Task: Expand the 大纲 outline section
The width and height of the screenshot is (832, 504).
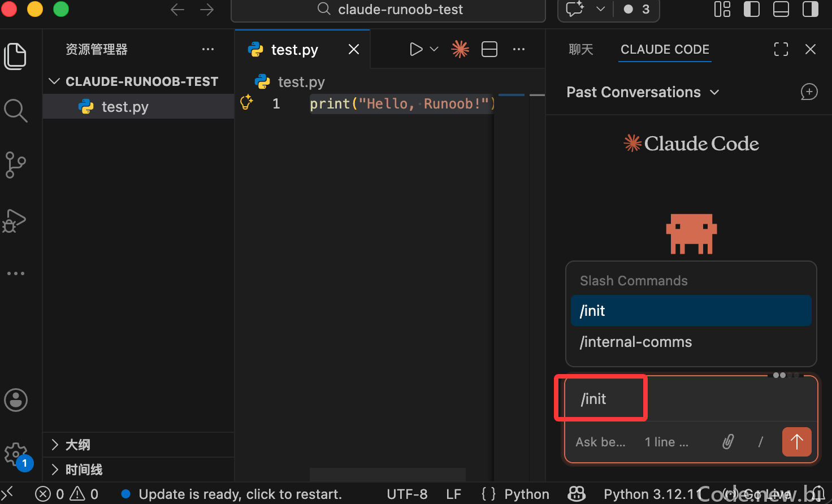Action: [x=138, y=445]
